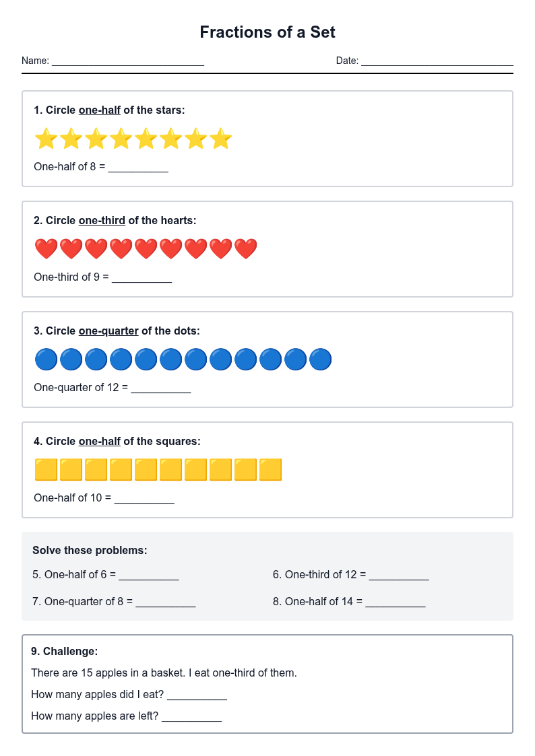The width and height of the screenshot is (535, 756).
Task: Select the first yellow square
Action: pyautogui.click(x=46, y=470)
